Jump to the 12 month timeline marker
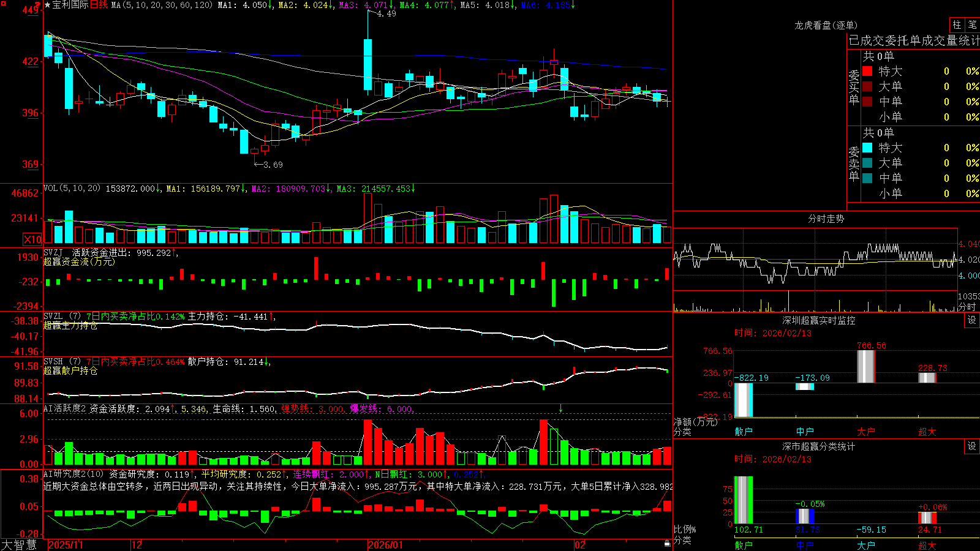The height and width of the screenshot is (551, 980). point(137,545)
